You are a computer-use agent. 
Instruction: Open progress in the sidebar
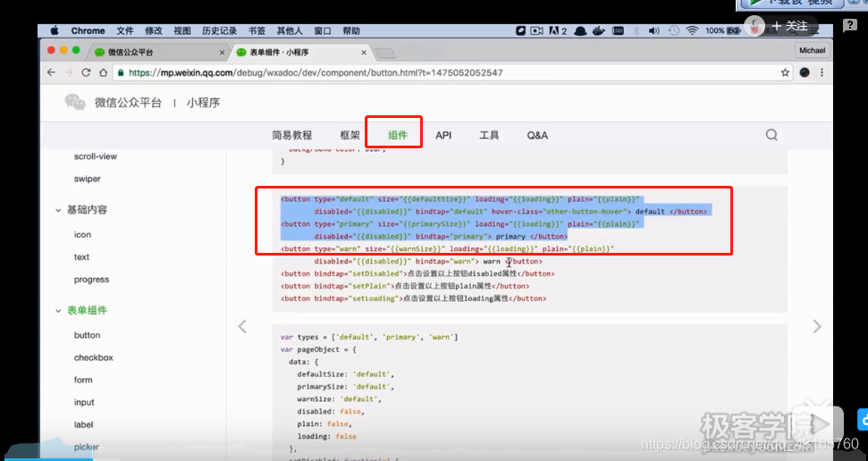pos(91,280)
